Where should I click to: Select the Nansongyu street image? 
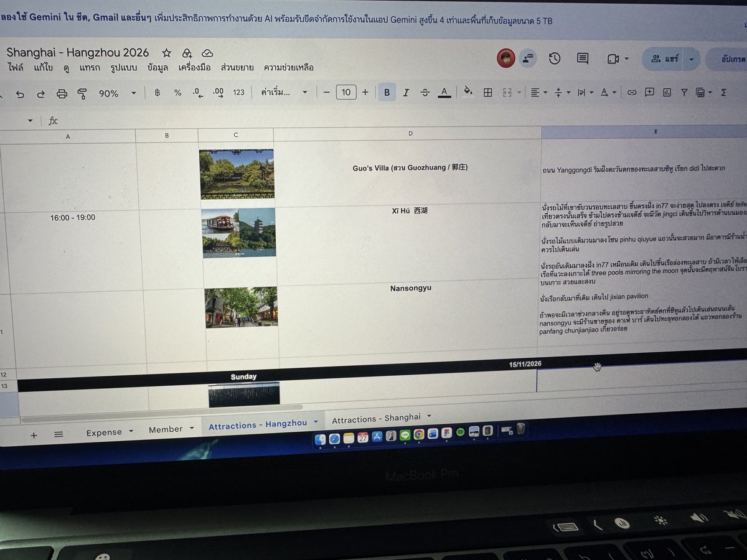(x=242, y=307)
